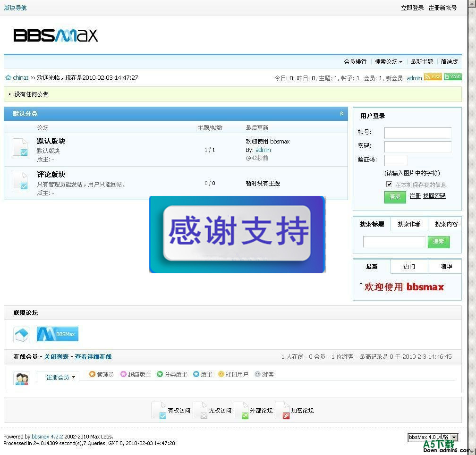Open the 版块导航 link
Viewport: 476px width, 455px height.
(15, 8)
